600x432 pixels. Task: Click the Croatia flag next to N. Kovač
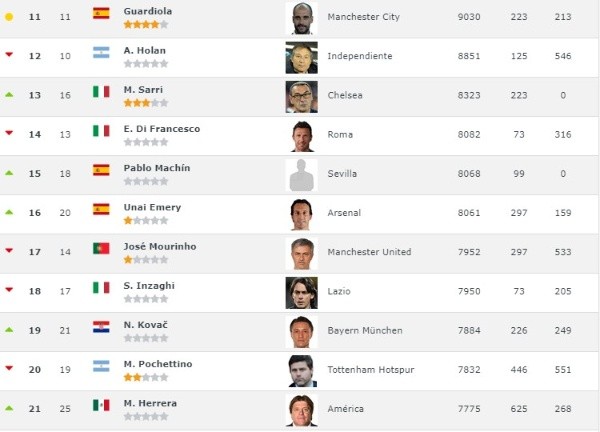tap(101, 326)
